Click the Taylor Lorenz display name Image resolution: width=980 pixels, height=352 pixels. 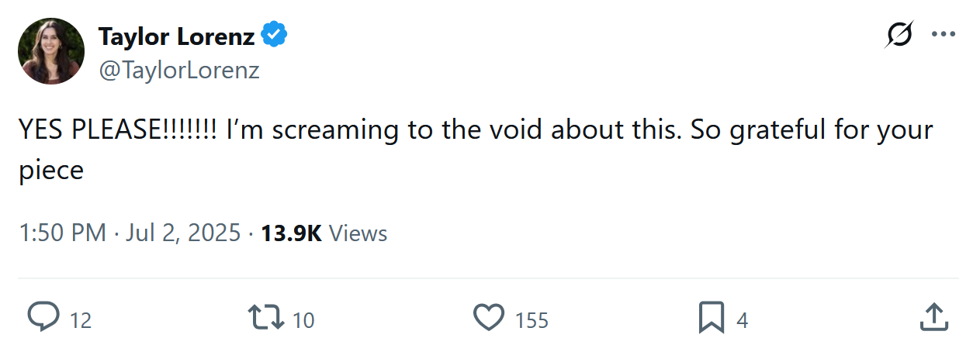coord(177,36)
